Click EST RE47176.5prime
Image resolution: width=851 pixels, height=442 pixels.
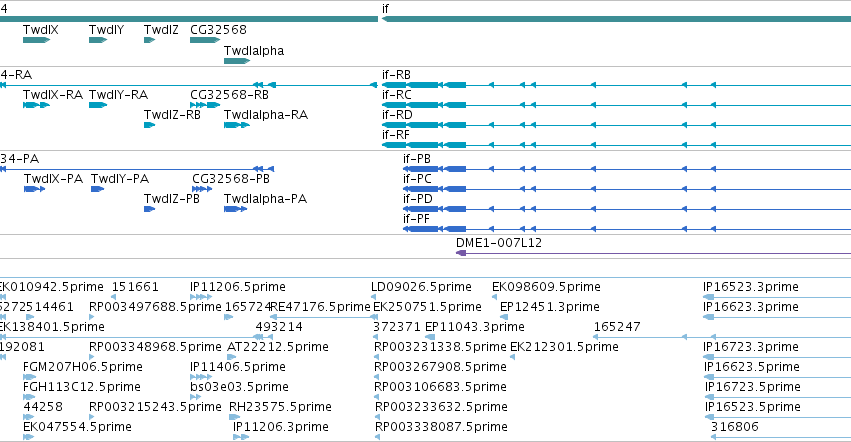coord(324,317)
